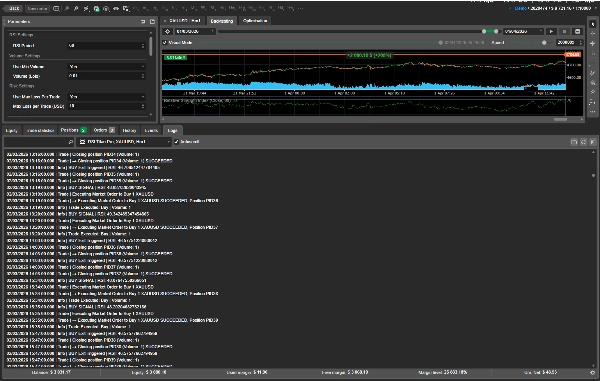The image size is (600, 381).
Task: Click the status bar settings icon
Action: 592,372
